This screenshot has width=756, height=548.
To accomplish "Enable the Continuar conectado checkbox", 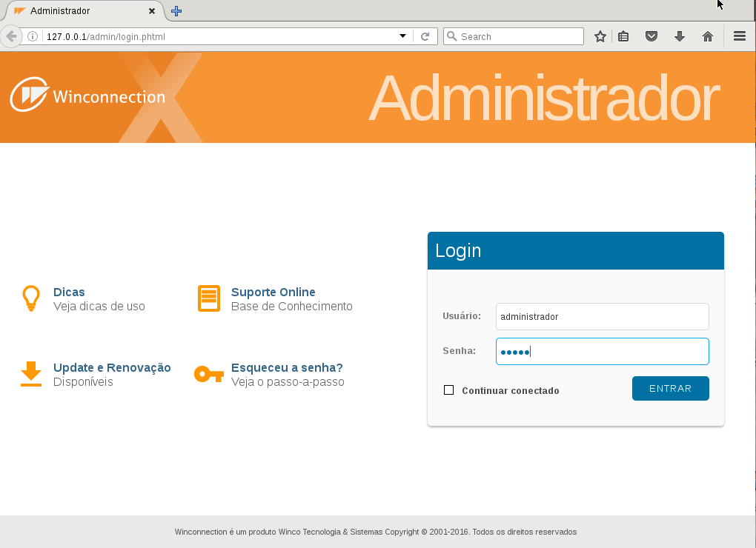I will point(448,390).
